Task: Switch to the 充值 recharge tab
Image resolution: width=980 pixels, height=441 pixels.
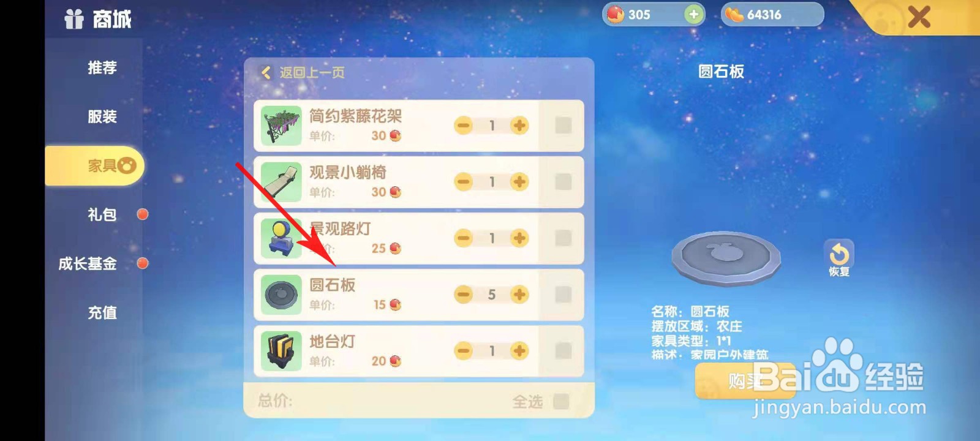Action: pyautogui.click(x=102, y=312)
